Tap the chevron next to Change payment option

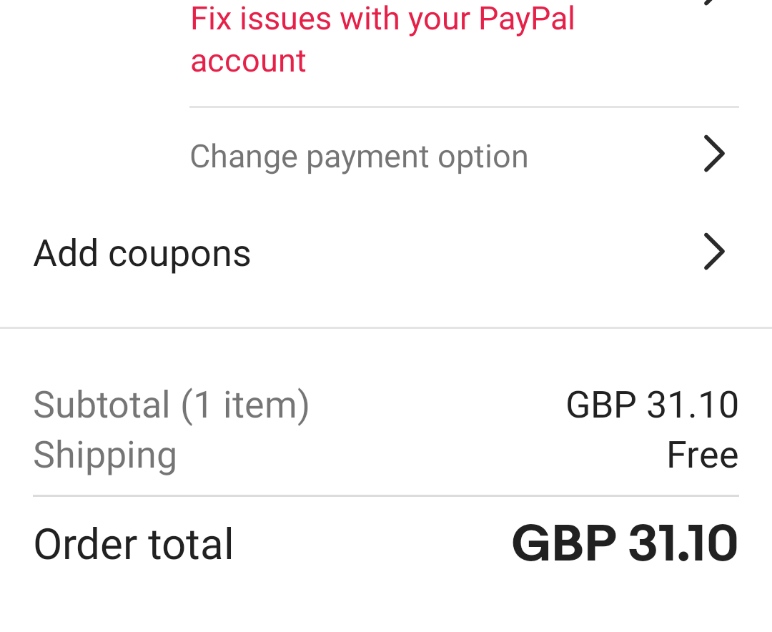click(713, 155)
